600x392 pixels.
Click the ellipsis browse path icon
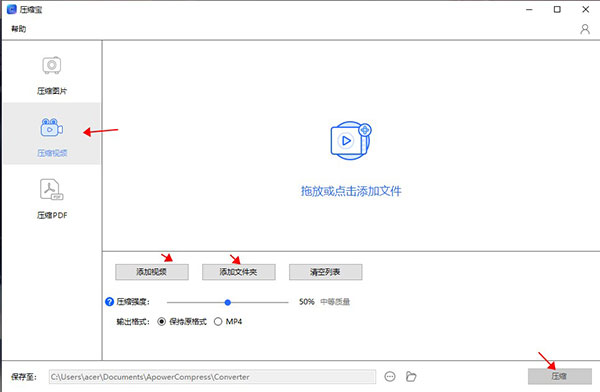(x=390, y=377)
